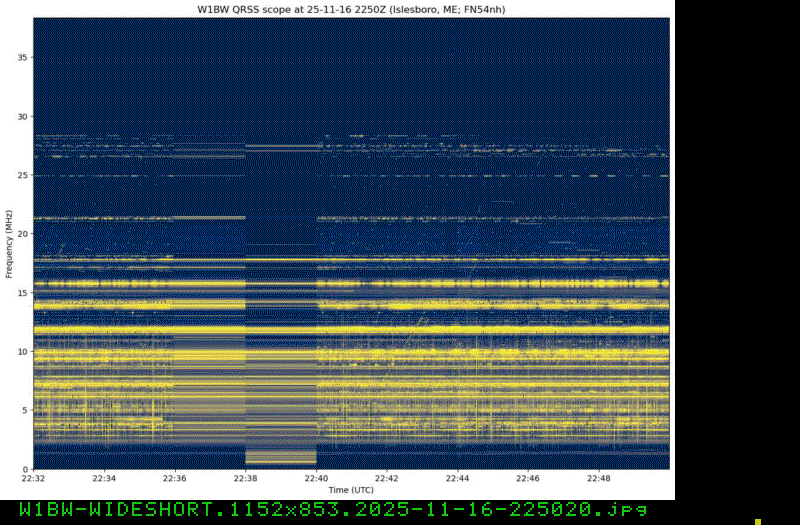This screenshot has width=800, height=525.
Task: Click the black margin right of the spectrogram
Action: (x=735, y=250)
